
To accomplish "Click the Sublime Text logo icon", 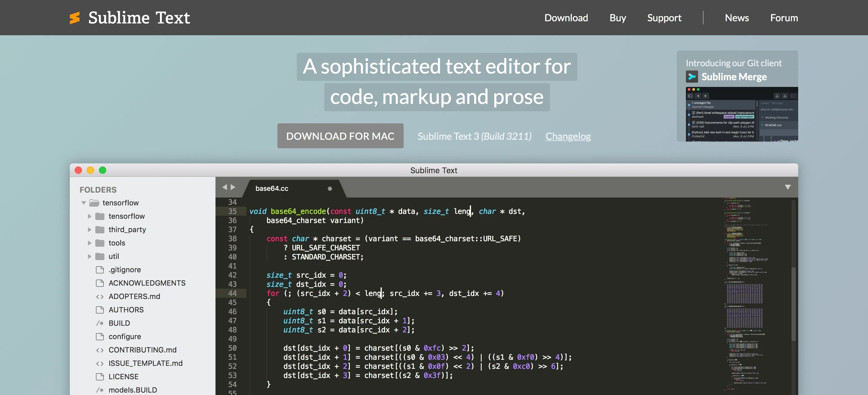I will pos(74,18).
